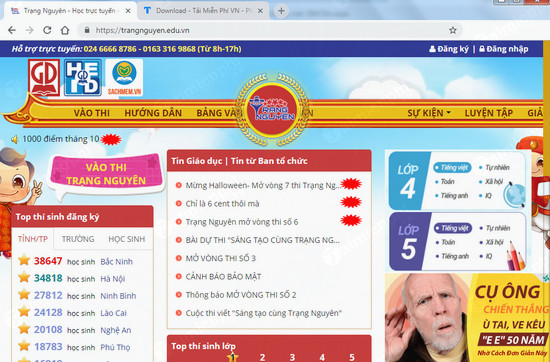Open 'Trạng Nguyên mở vòng thi số 6' article
Viewport: 550px width, 362px height.
[242, 222]
